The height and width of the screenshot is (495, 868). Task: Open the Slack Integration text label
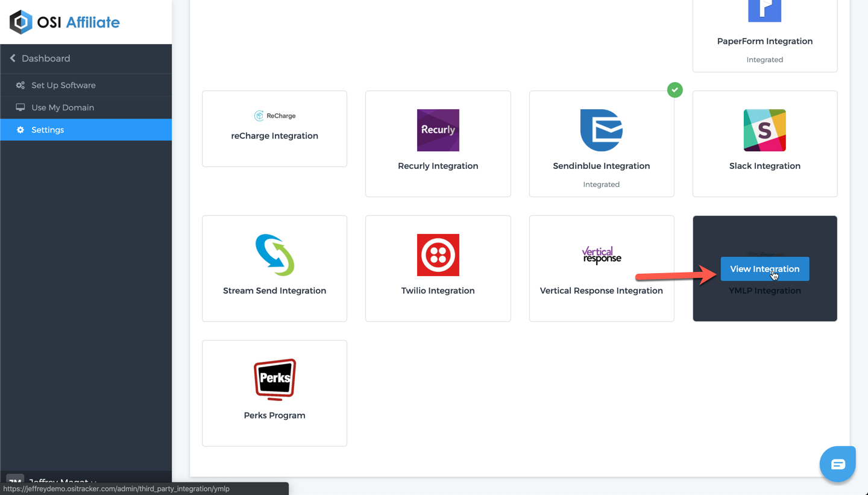pos(765,166)
